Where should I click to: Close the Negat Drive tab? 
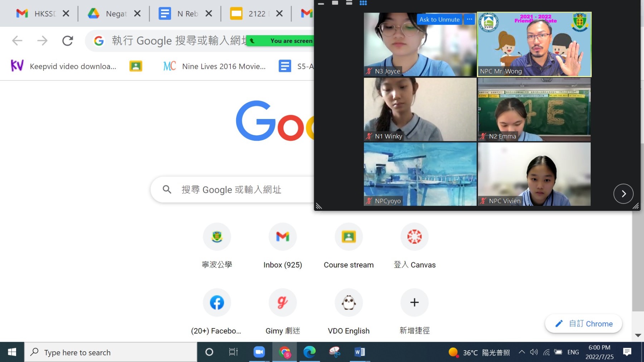[x=137, y=14]
